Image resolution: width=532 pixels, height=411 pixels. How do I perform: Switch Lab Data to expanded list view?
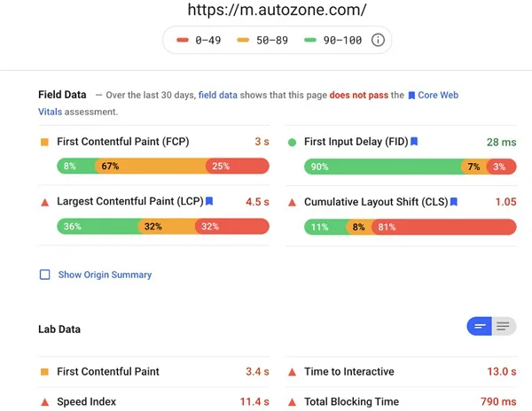504,327
